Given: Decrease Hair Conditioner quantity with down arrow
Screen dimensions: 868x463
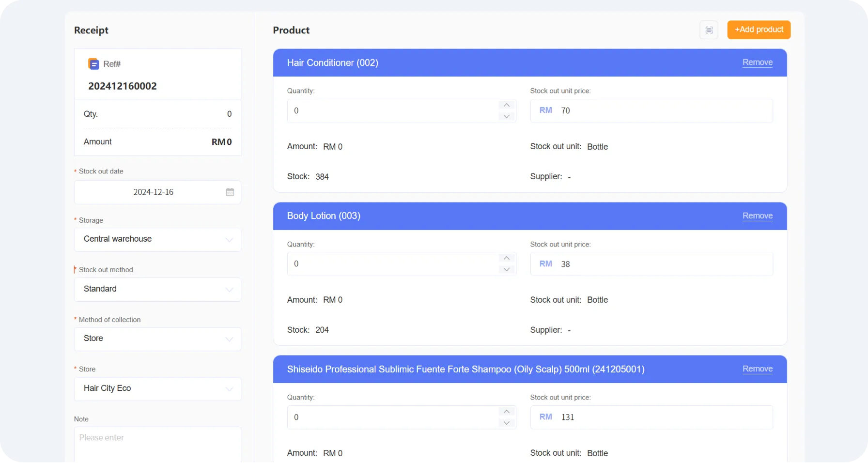Looking at the screenshot, I should pyautogui.click(x=506, y=116).
